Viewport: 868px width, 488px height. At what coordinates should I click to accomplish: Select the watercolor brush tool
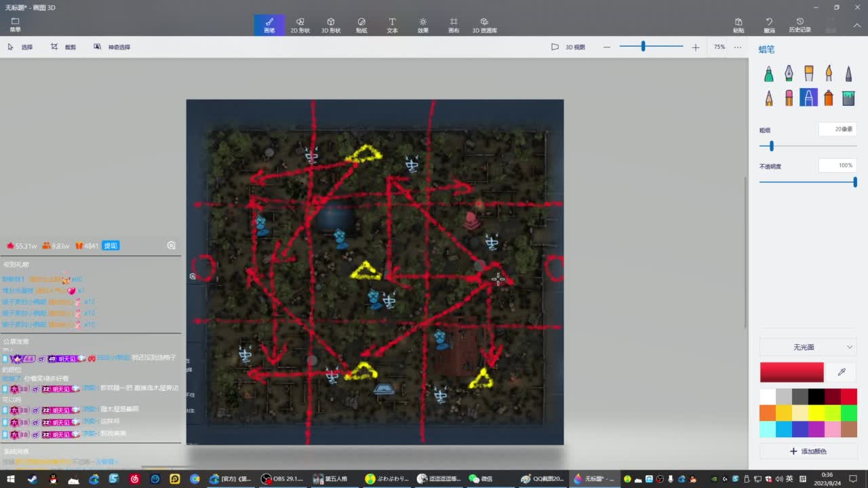click(x=829, y=74)
